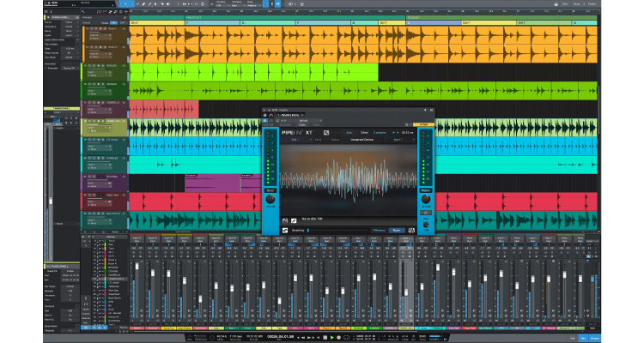The image size is (644, 343).
Task: Select the Bend tool
Action: [162, 3]
